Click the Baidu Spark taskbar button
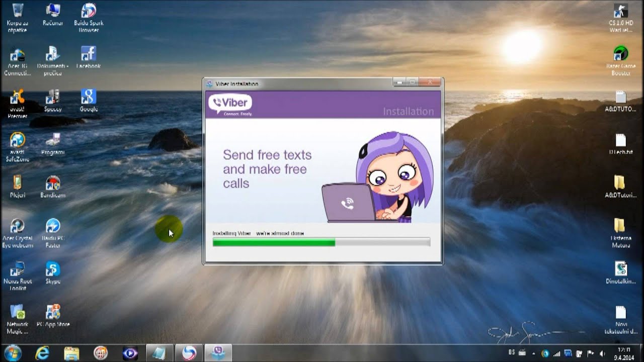This screenshot has height=362, width=644. coord(189,352)
